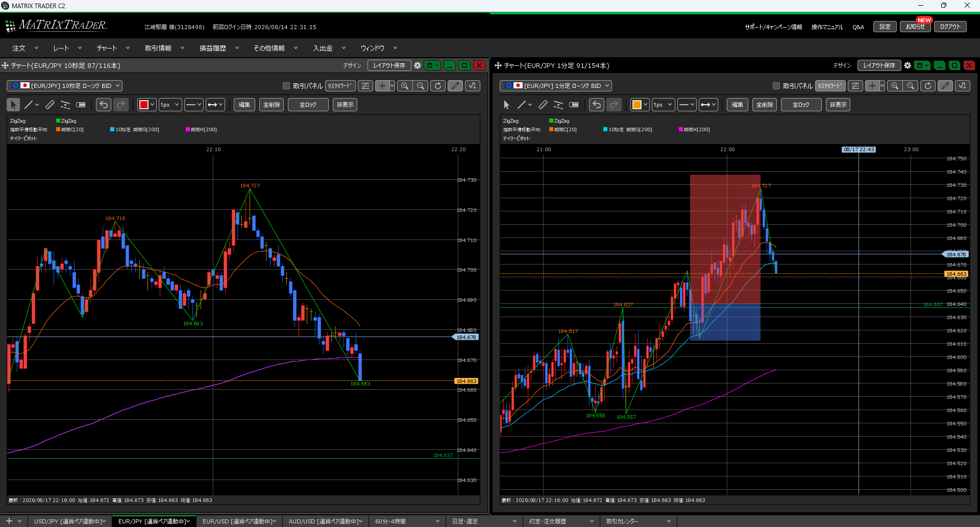Undo last drawing in 10秒足 chart
The image size is (980, 527).
(x=104, y=105)
